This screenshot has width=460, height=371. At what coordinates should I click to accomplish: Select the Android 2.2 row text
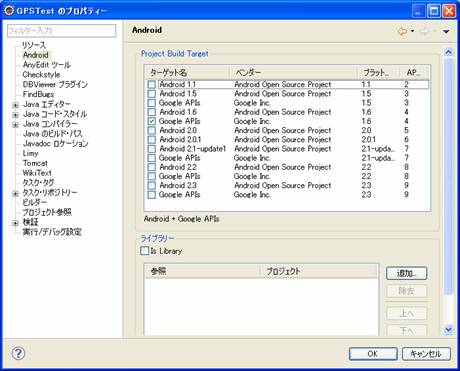coord(178,167)
